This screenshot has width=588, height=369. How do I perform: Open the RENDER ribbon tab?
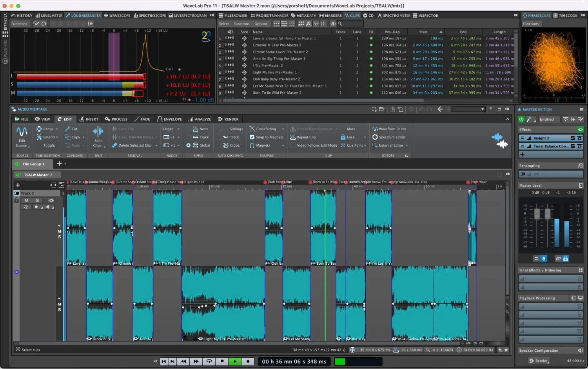[228, 119]
